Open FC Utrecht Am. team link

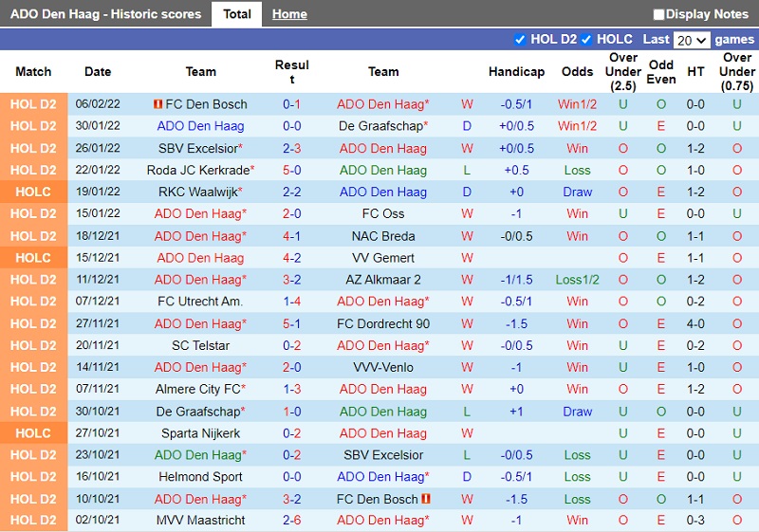(x=200, y=302)
